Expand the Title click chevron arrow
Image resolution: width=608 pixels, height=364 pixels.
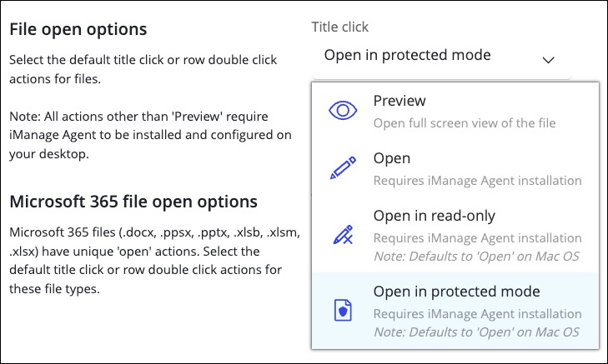(x=548, y=59)
